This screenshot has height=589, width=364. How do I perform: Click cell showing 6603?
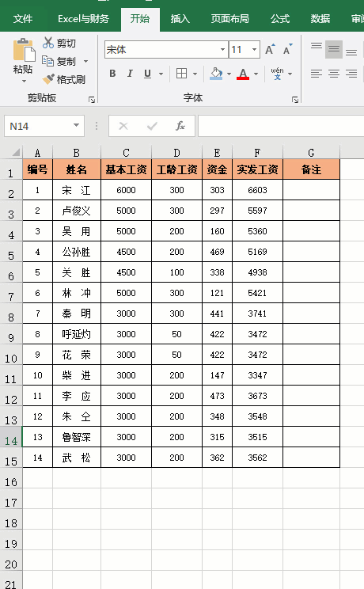257,190
